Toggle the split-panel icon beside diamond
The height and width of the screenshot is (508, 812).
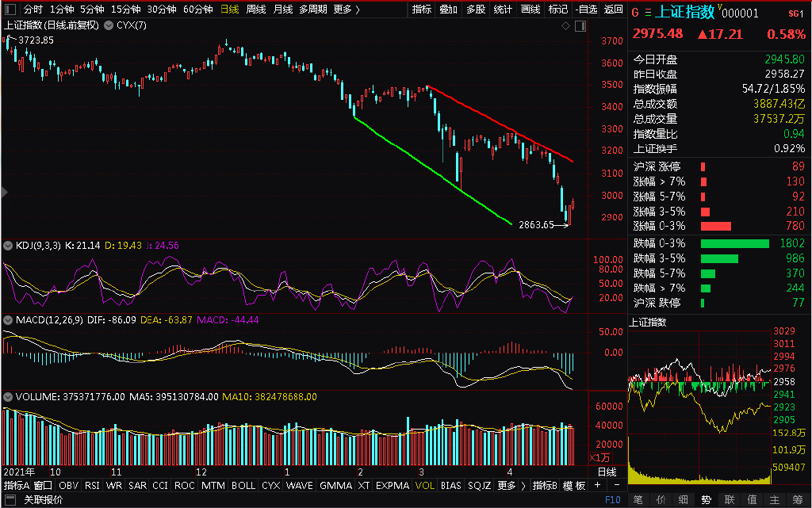[x=580, y=25]
